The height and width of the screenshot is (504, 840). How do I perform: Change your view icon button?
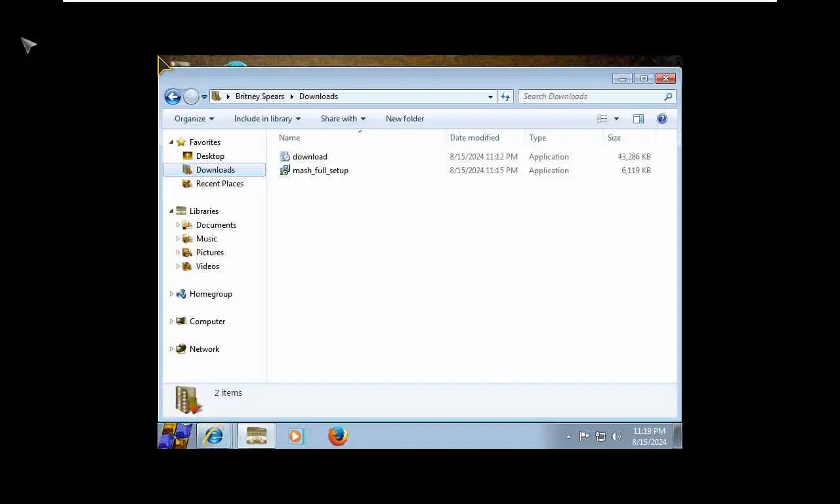(602, 119)
